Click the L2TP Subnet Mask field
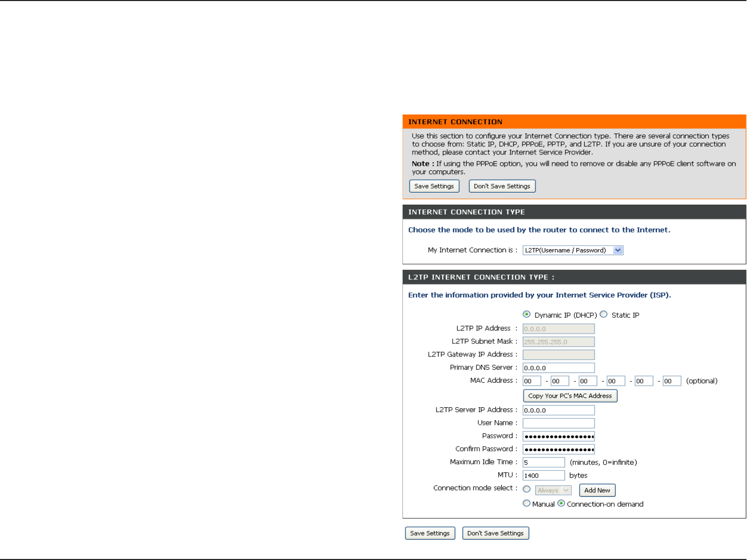This screenshot has width=747, height=560. [559, 342]
